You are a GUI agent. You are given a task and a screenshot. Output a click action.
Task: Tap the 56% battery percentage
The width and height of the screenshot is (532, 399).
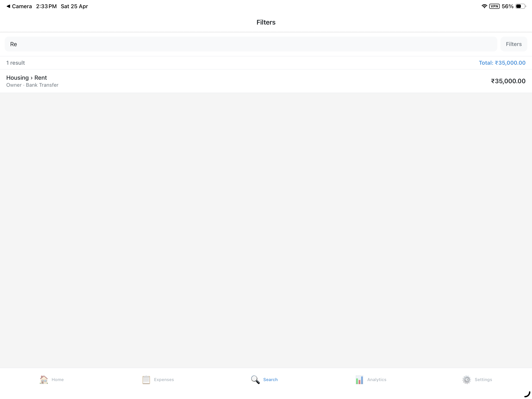coord(507,6)
